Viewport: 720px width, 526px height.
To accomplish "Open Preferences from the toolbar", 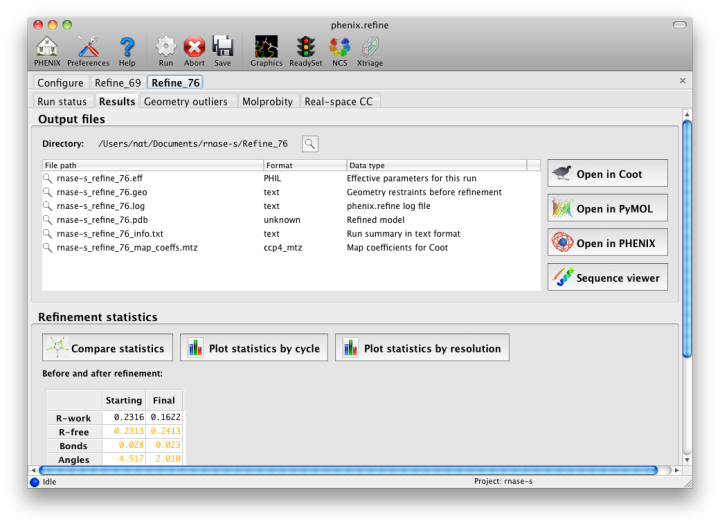I will (x=88, y=47).
